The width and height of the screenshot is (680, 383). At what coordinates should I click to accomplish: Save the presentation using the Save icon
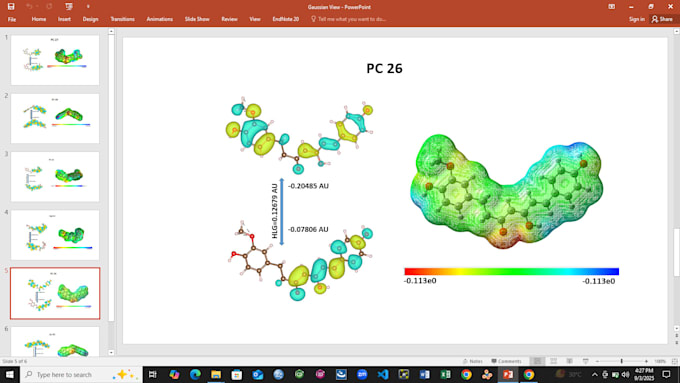(11, 7)
